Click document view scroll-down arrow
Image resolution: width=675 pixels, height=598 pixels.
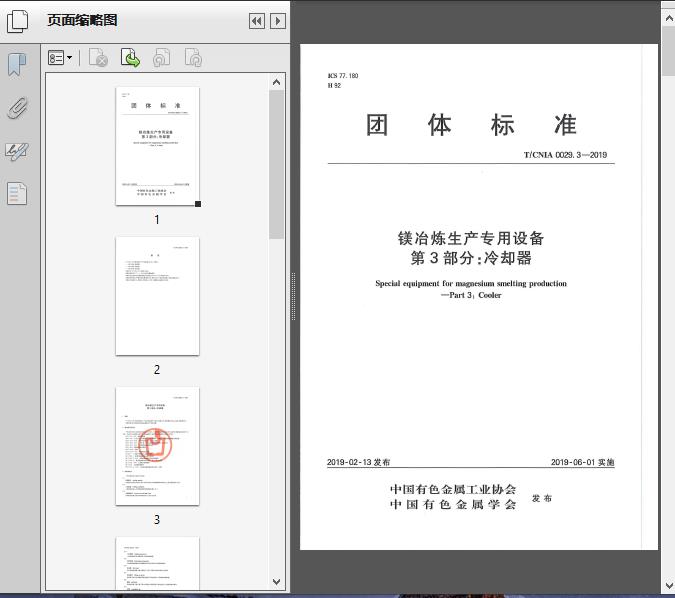click(x=669, y=586)
